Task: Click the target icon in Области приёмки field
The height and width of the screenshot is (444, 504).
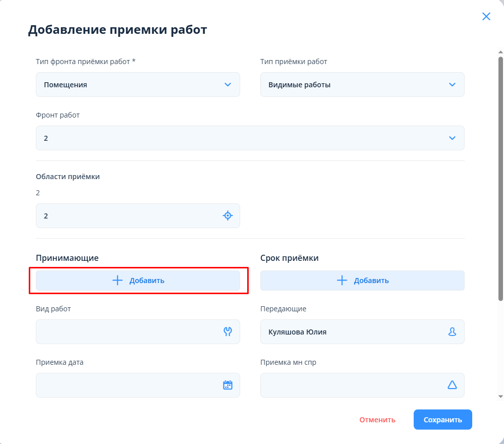Action: coord(228,216)
